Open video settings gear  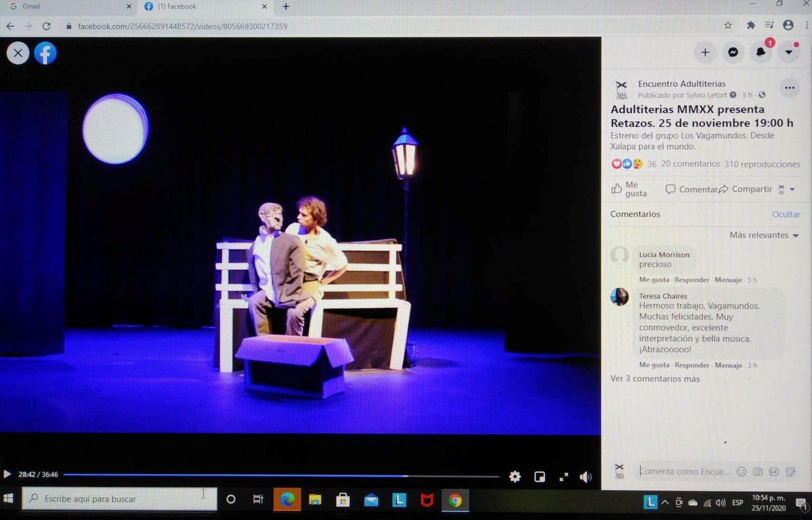(515, 477)
